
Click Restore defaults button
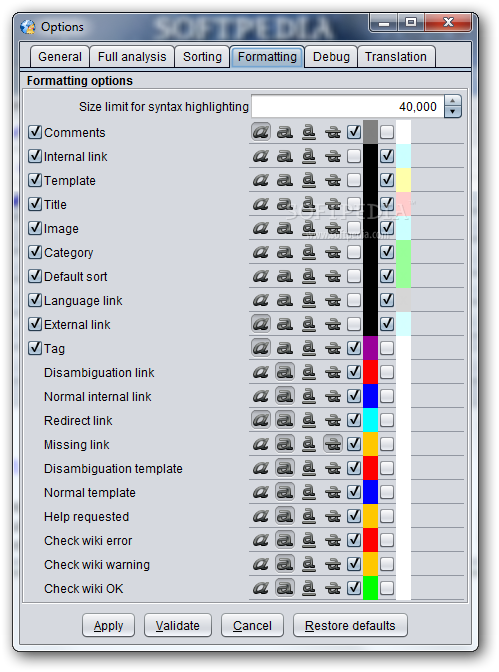pos(350,625)
